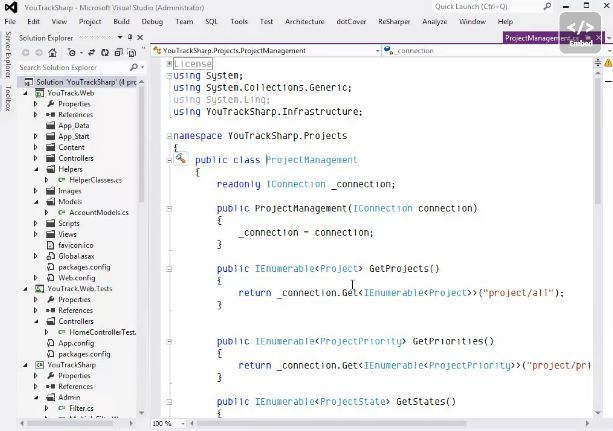Click the Visual Studio logo icon

click(11, 7)
